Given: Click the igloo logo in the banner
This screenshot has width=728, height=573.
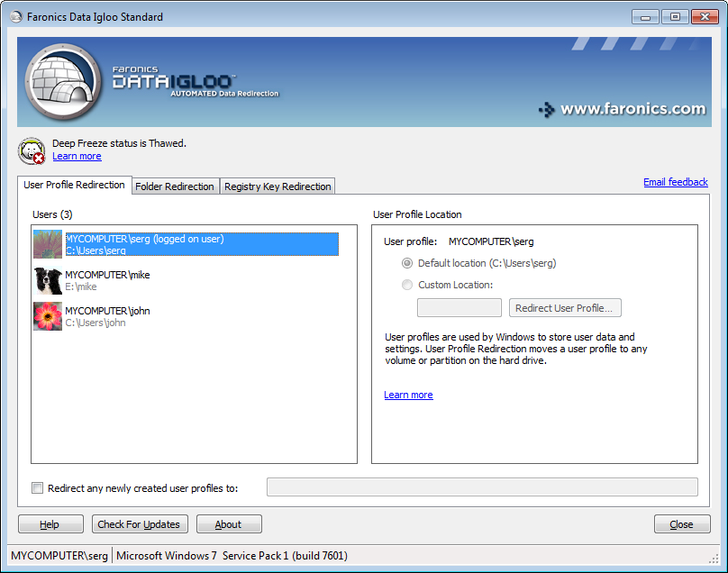Looking at the screenshot, I should click(x=63, y=82).
